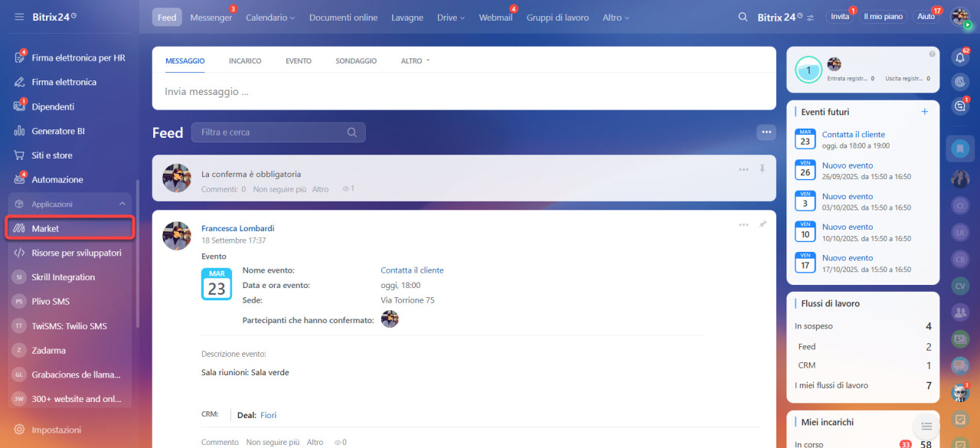Expand the Calendario dropdown in top menu

pyautogui.click(x=269, y=18)
